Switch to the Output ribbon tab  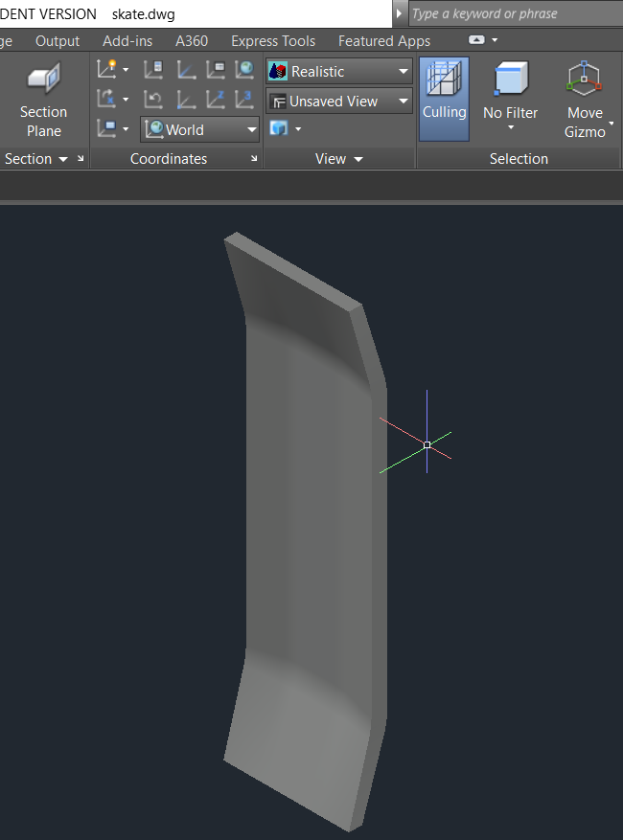58,41
